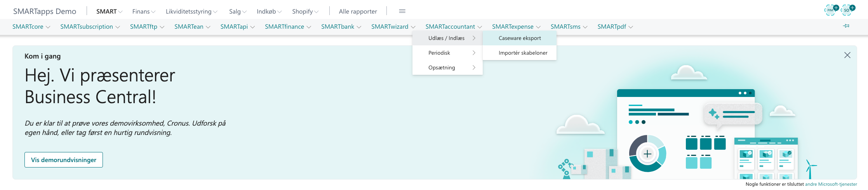Open the Likviditetsstyring dropdown
868x190 pixels.
[x=191, y=12]
